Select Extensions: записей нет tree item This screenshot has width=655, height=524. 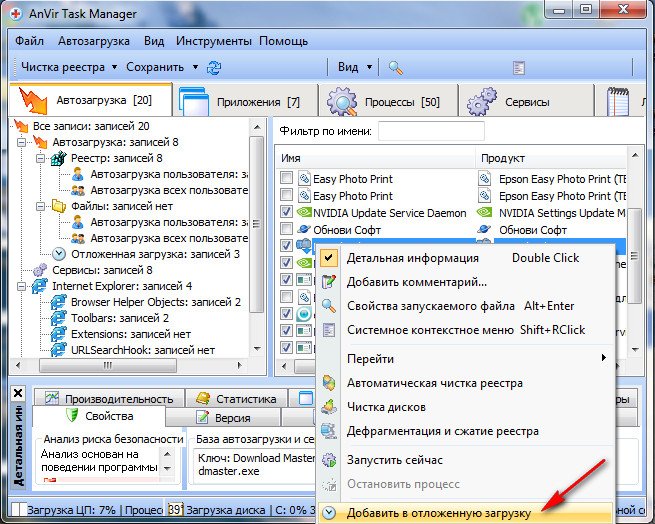[x=130, y=334]
